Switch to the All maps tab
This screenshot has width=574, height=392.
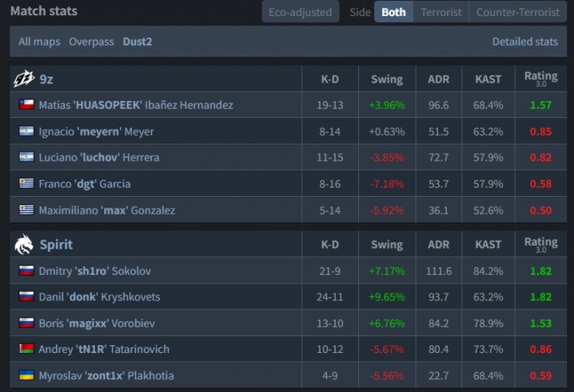click(x=40, y=41)
